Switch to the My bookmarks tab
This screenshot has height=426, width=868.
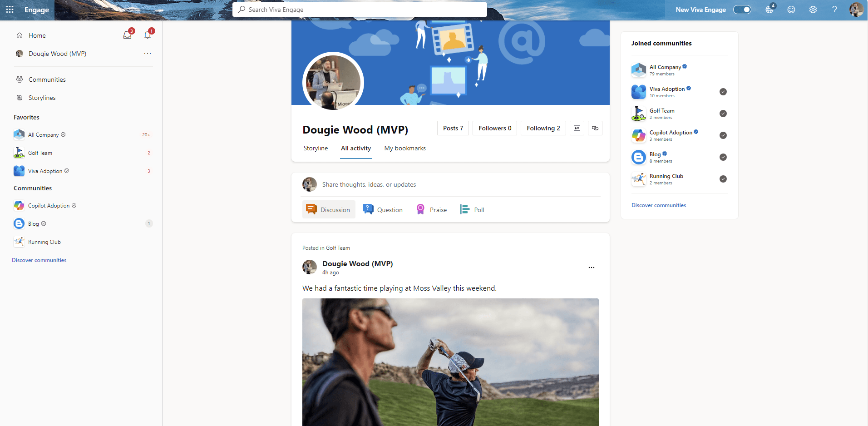(405, 149)
